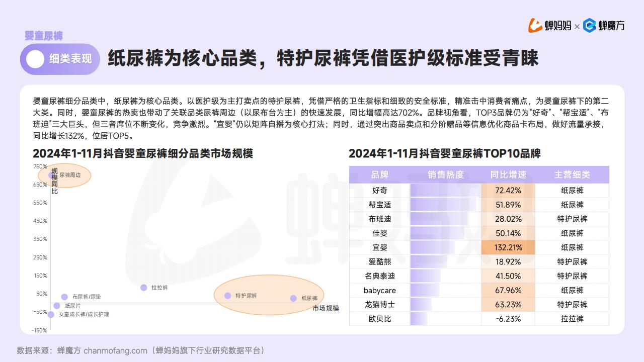Select the 布尿裤/尿垫 data point
644x362 pixels.
(64, 297)
